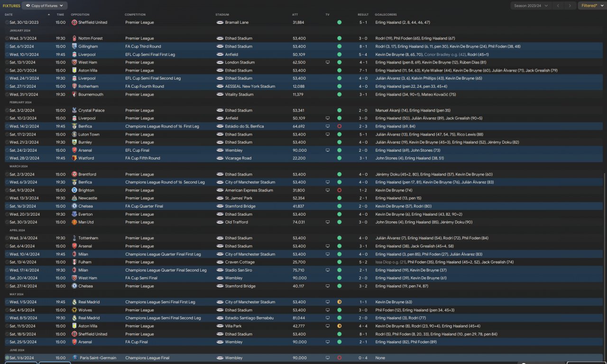Click the 81,044 attendance figure
This screenshot has height=364, width=607.
click(299, 318)
